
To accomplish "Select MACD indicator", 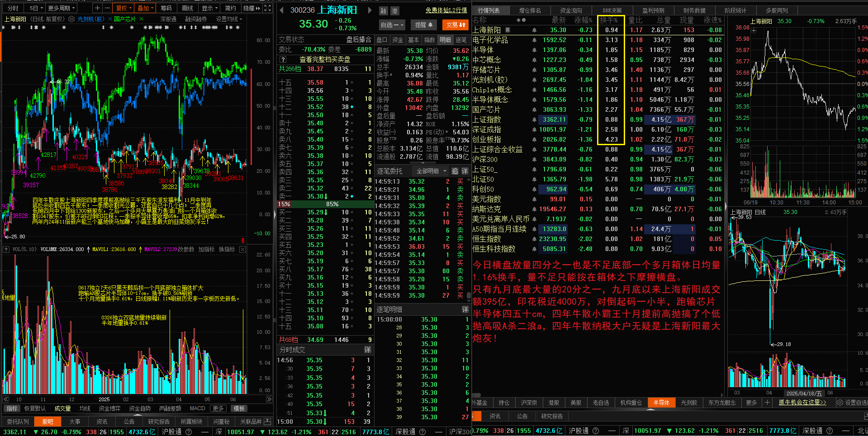I will (197, 408).
